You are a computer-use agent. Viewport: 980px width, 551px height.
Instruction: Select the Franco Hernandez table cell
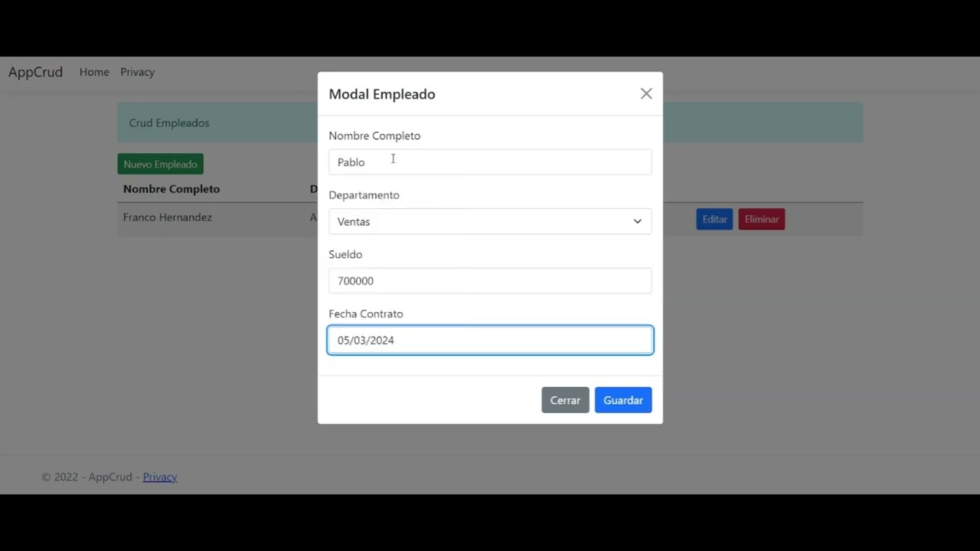coord(168,217)
